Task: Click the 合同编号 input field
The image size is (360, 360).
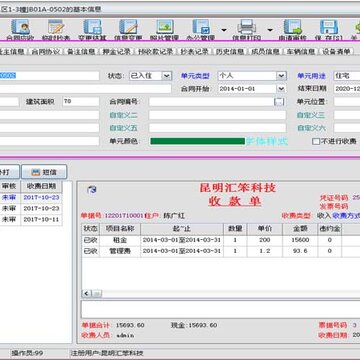Action: 211,102
